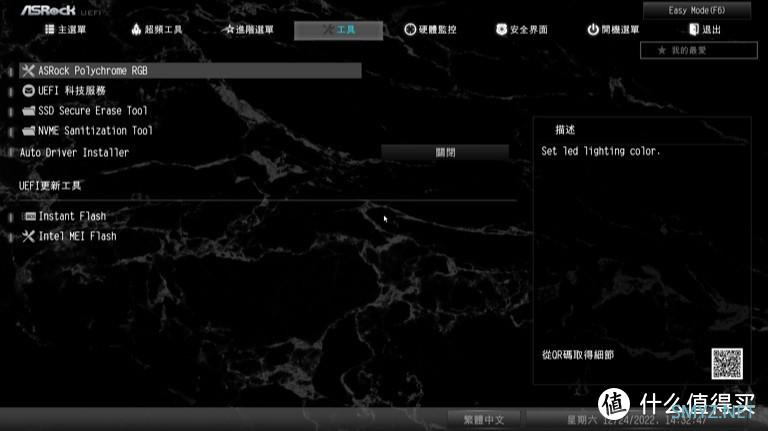
Task: Click the Polychrome RGB tools icon
Action: pos(28,71)
